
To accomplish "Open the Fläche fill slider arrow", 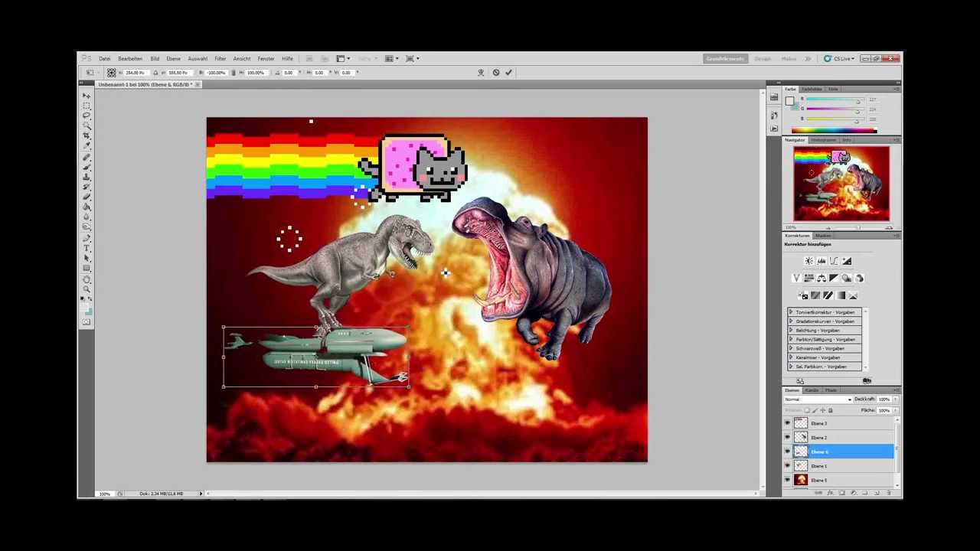I will (895, 411).
